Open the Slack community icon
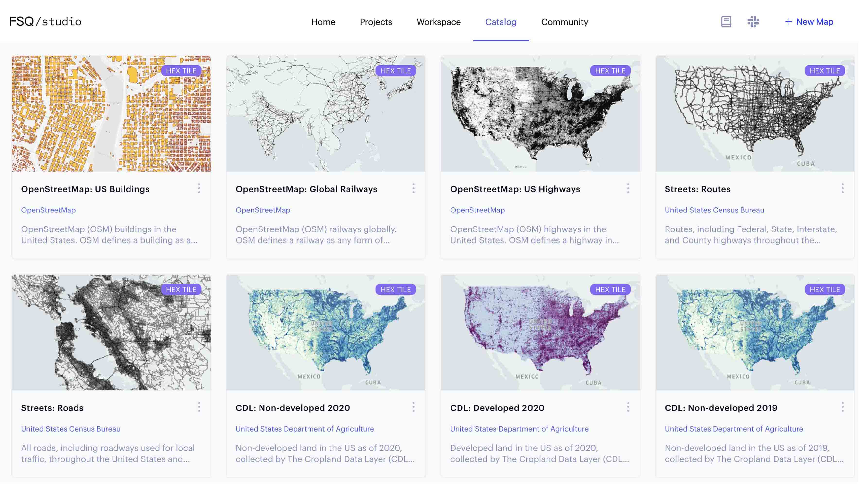The width and height of the screenshot is (868, 494). pos(753,22)
